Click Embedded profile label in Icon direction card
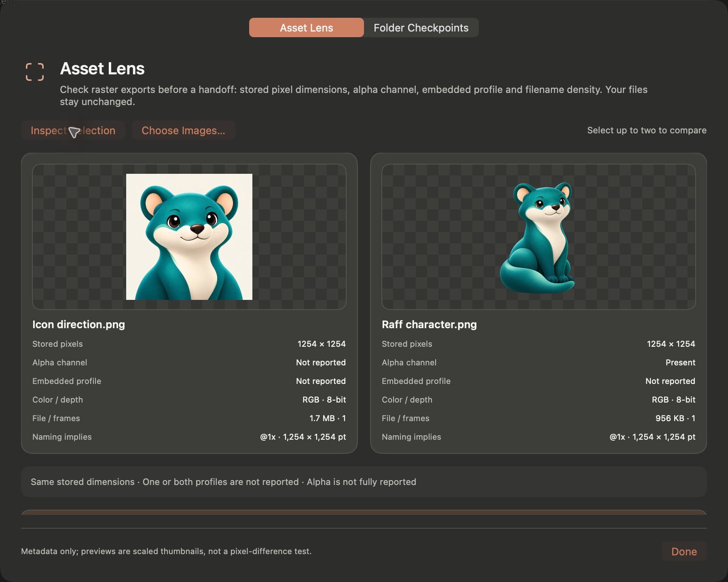 coord(67,381)
